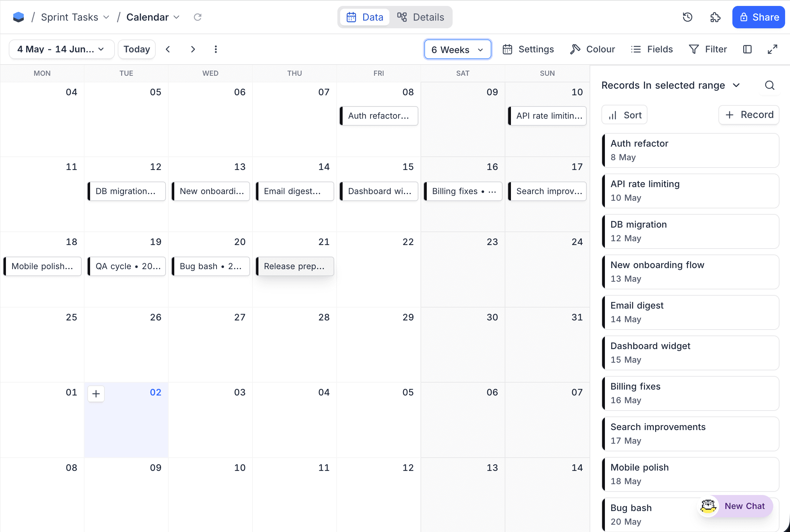Screen dimensions: 790x532
Task: Open Release prep event on 21
Action: pyautogui.click(x=295, y=266)
